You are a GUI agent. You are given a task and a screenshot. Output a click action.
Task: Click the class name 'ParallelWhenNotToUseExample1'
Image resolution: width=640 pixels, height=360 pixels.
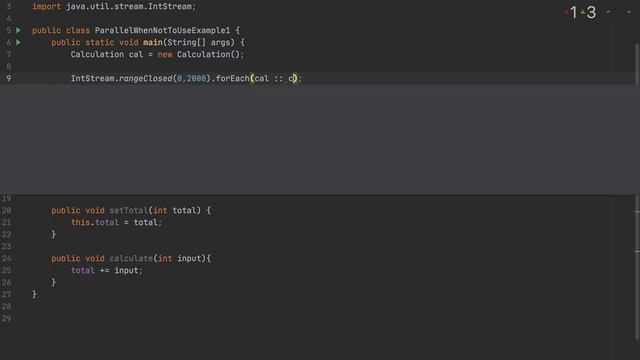coord(162,30)
